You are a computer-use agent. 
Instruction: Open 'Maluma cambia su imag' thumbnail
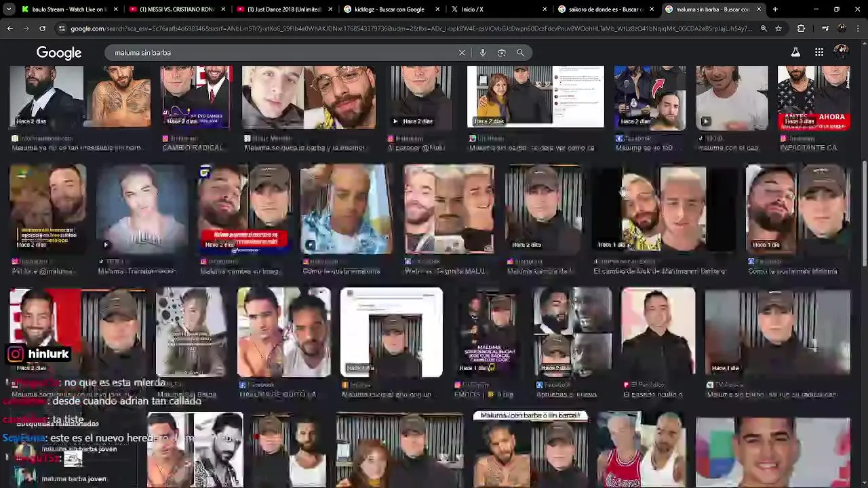coord(244,209)
